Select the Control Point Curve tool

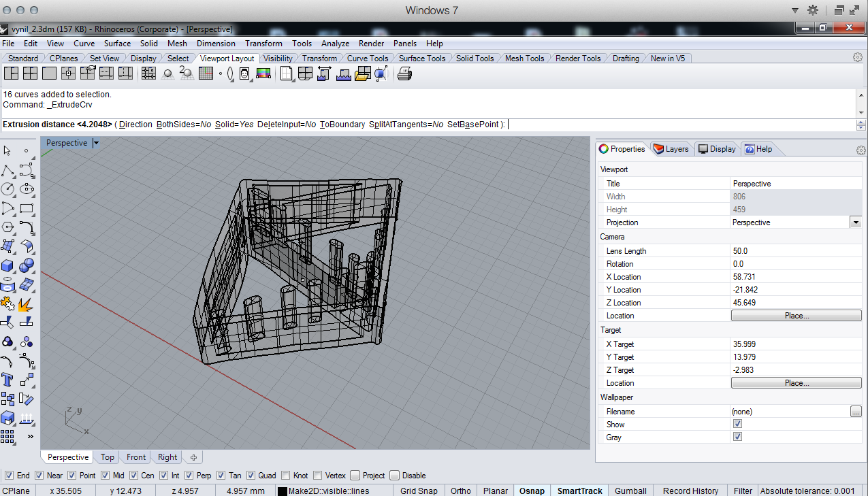coord(27,170)
